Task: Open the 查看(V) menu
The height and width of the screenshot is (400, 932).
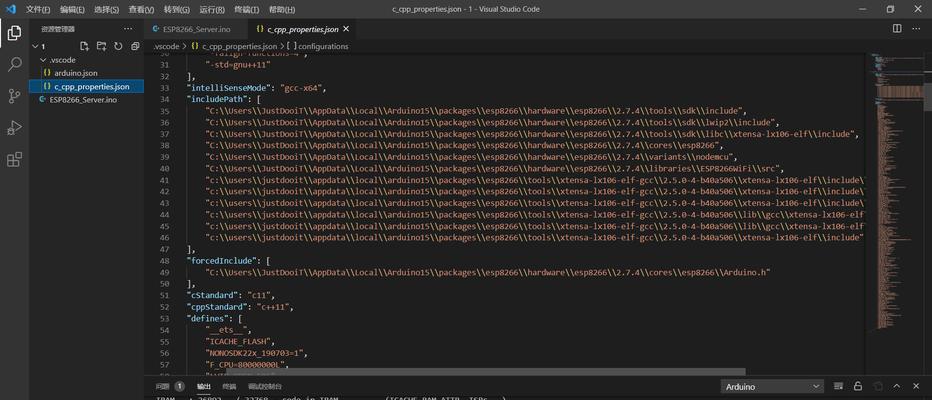Action: pos(141,10)
